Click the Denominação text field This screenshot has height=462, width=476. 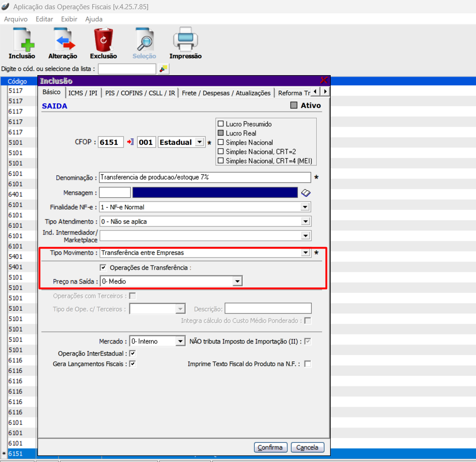pyautogui.click(x=205, y=178)
